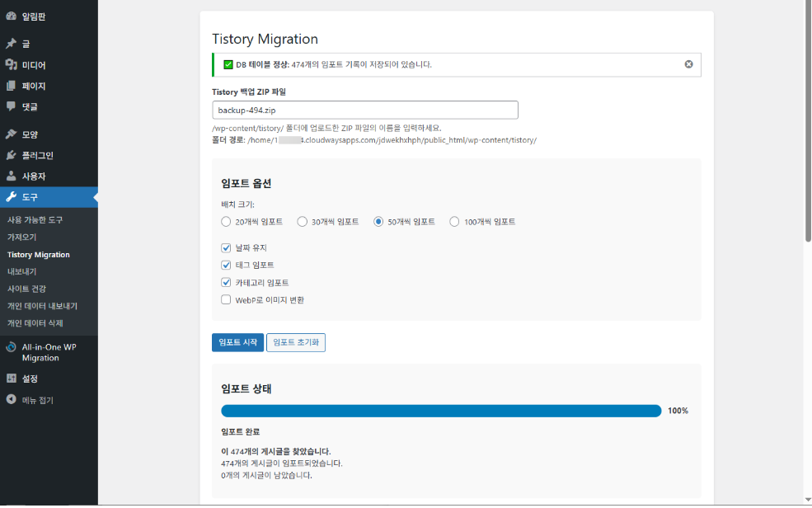Click the Tistory 백업 ZIP 파일 label

pyautogui.click(x=249, y=92)
